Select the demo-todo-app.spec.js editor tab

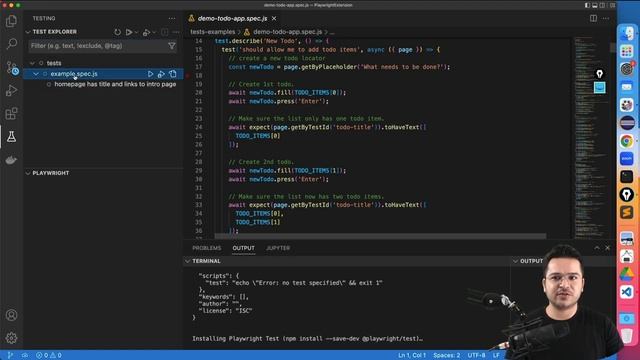(232, 18)
